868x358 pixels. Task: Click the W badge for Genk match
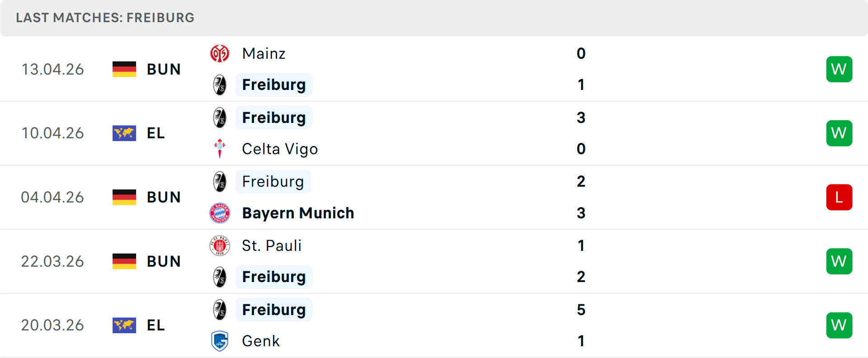[x=839, y=325]
